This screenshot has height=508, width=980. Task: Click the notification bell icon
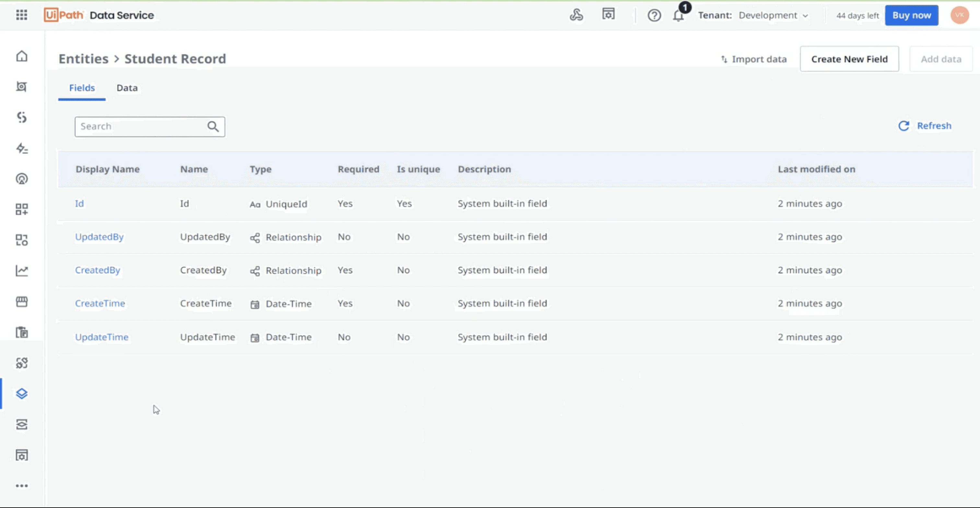pyautogui.click(x=678, y=16)
